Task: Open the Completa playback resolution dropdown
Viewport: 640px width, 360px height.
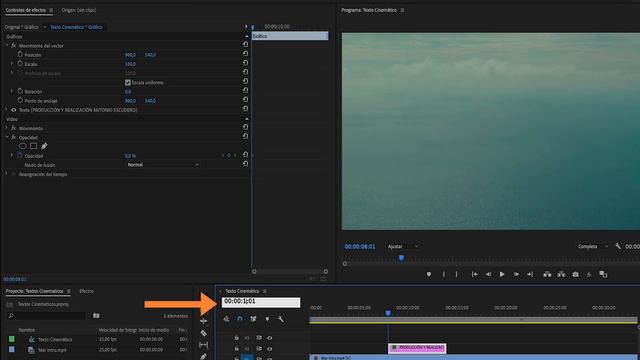Action: 593,246
